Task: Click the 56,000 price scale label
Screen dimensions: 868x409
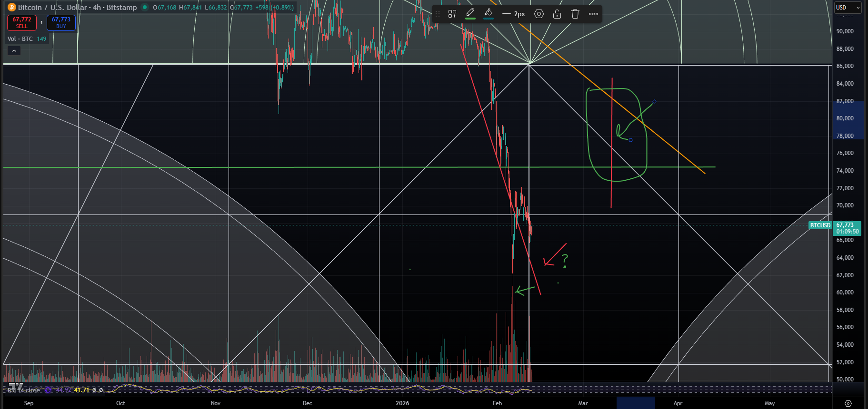Action: point(845,327)
